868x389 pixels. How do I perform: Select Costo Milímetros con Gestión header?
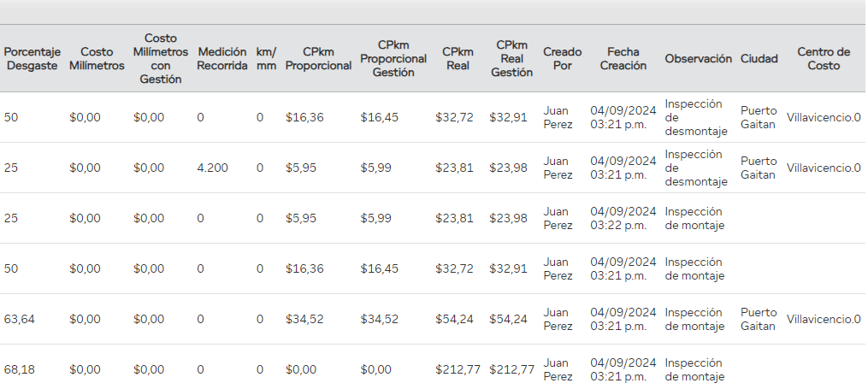160,59
